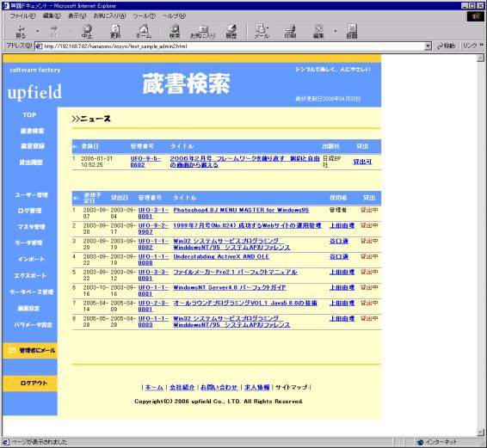Open 画面設定 in the sidebar
This screenshot has width=487, height=448.
pyautogui.click(x=28, y=309)
